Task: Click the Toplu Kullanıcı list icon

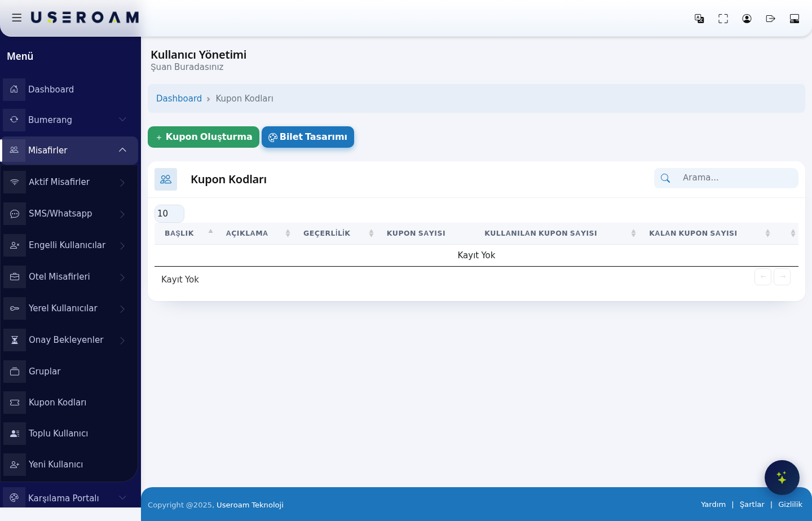Action: pos(15,434)
